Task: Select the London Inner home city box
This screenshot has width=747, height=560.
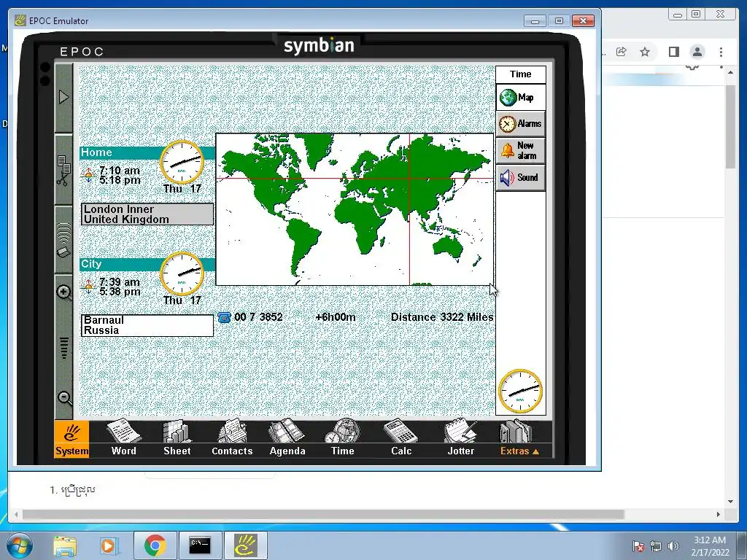Action: (147, 214)
